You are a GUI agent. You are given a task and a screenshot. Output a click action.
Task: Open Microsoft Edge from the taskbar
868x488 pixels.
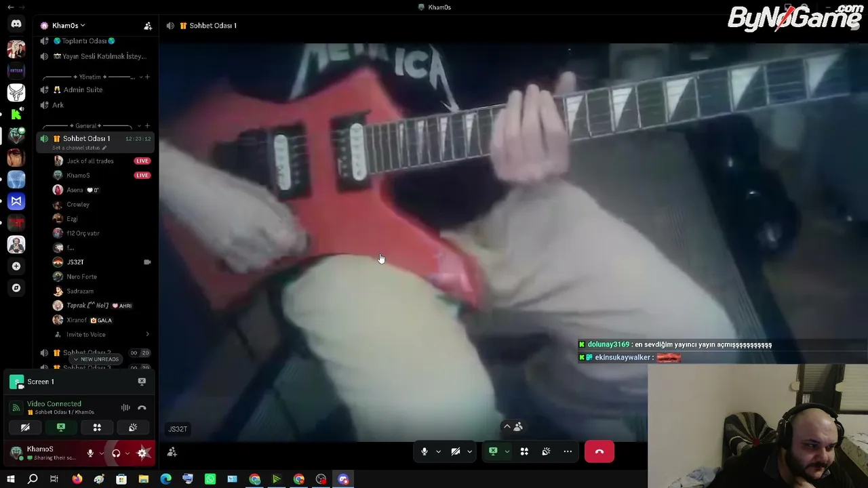click(x=165, y=479)
